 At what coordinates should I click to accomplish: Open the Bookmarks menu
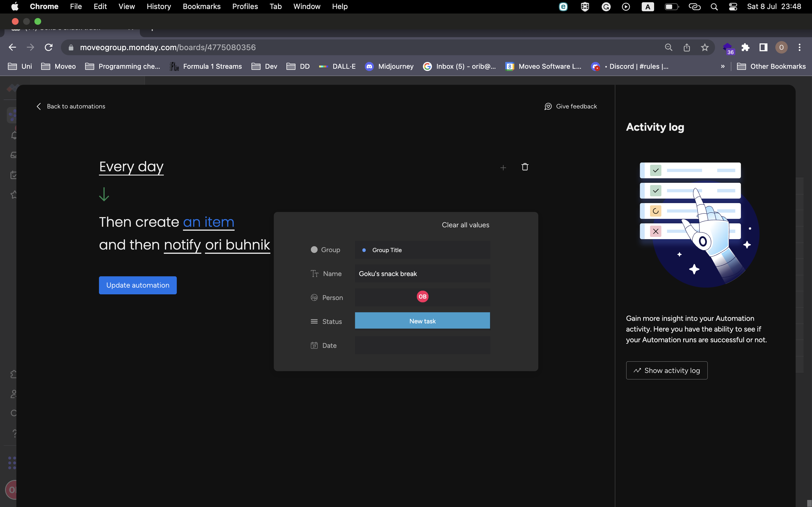[201, 6]
